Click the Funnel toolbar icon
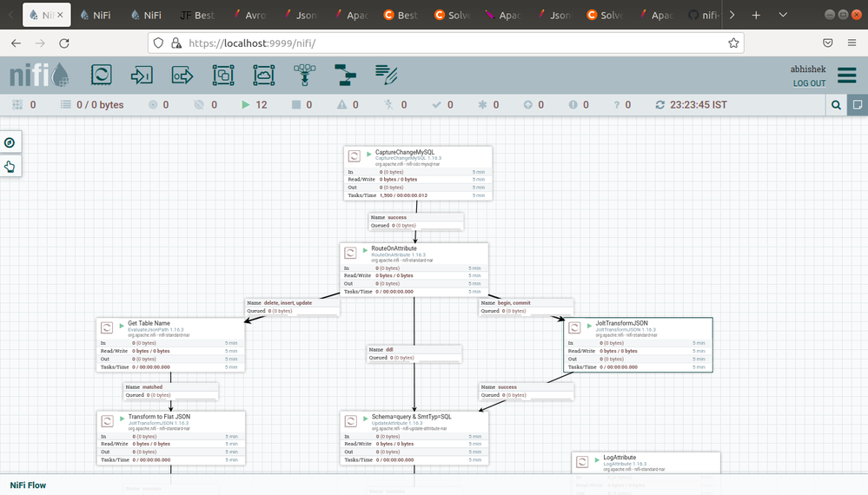868x495 pixels. pyautogui.click(x=305, y=76)
